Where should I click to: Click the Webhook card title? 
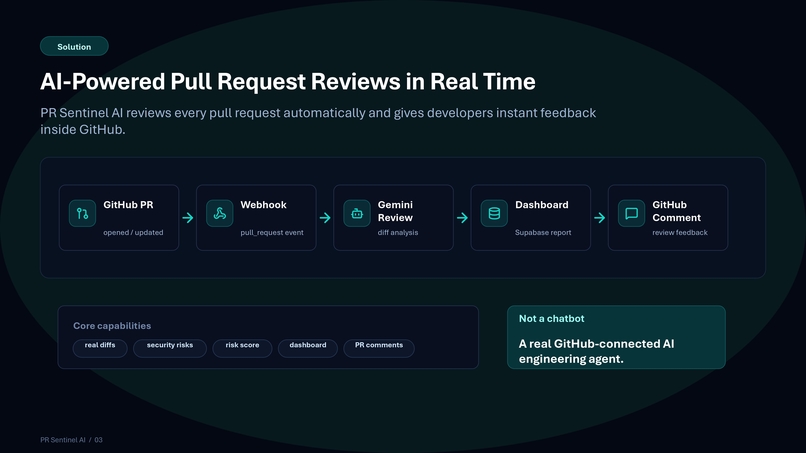(x=263, y=205)
